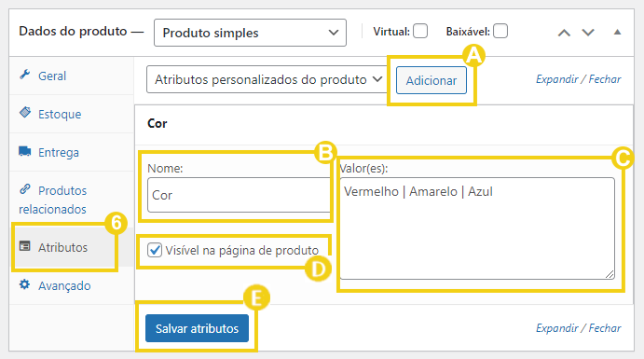Move panel up with the up arrow icon
The height and width of the screenshot is (359, 644).
564,33
